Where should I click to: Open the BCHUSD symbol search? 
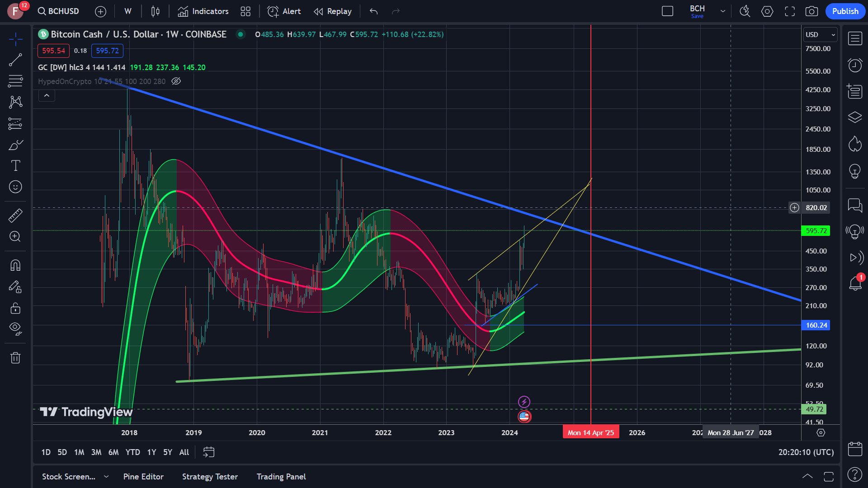click(x=58, y=11)
